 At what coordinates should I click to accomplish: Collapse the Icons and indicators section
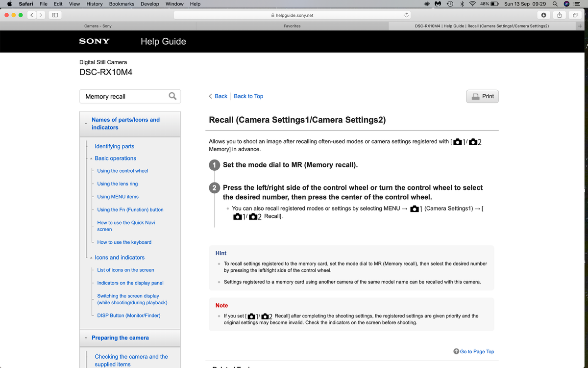[x=91, y=257]
